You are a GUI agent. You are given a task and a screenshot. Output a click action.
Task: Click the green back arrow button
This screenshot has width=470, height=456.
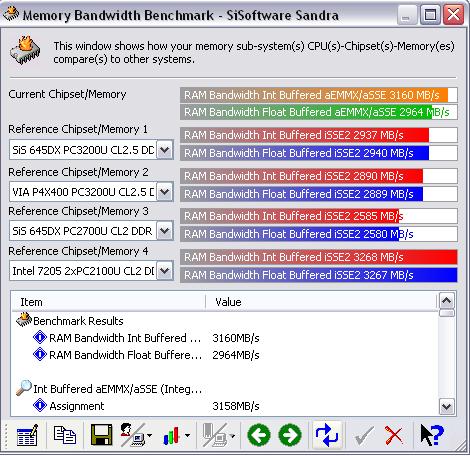coord(259,435)
